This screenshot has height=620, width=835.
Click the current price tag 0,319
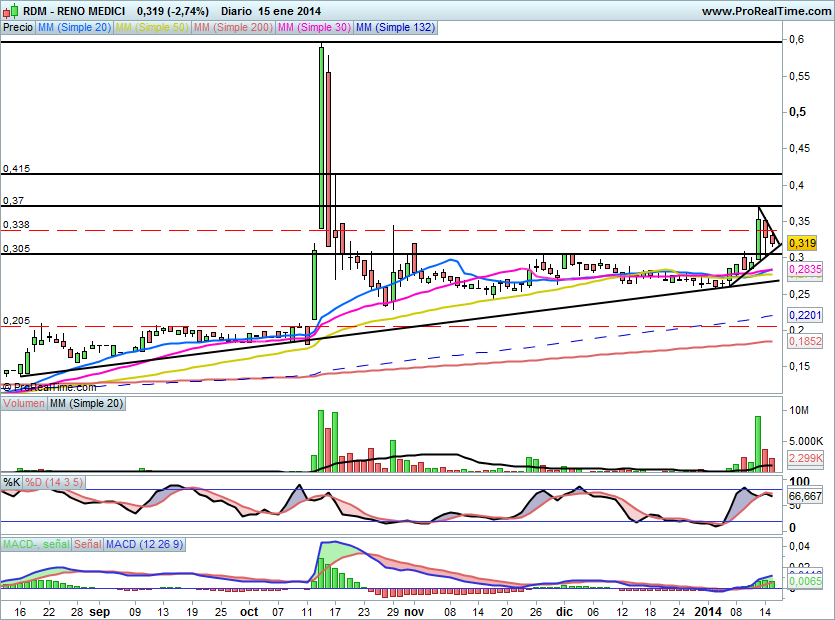pyautogui.click(x=802, y=243)
